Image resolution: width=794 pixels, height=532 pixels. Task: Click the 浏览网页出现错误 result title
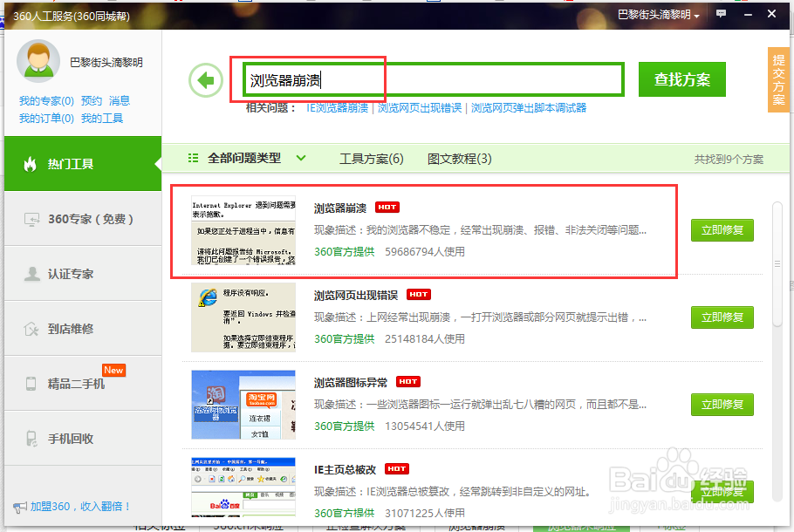pos(356,295)
